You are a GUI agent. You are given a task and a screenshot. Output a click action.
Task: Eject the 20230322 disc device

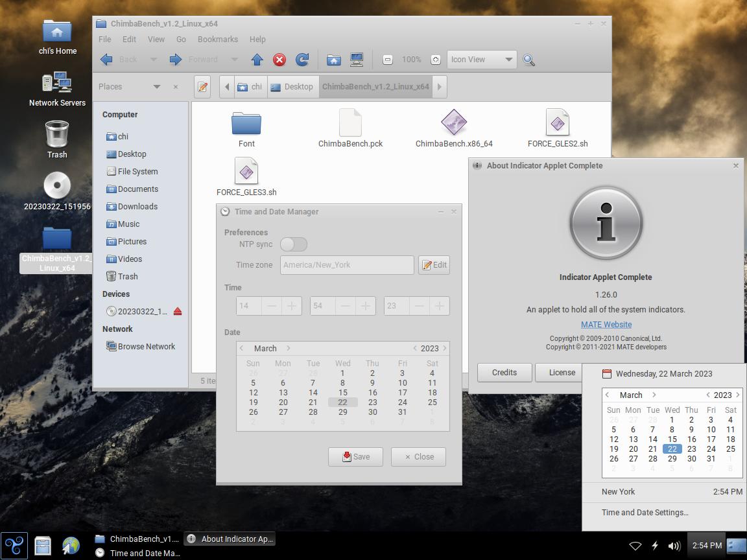178,312
